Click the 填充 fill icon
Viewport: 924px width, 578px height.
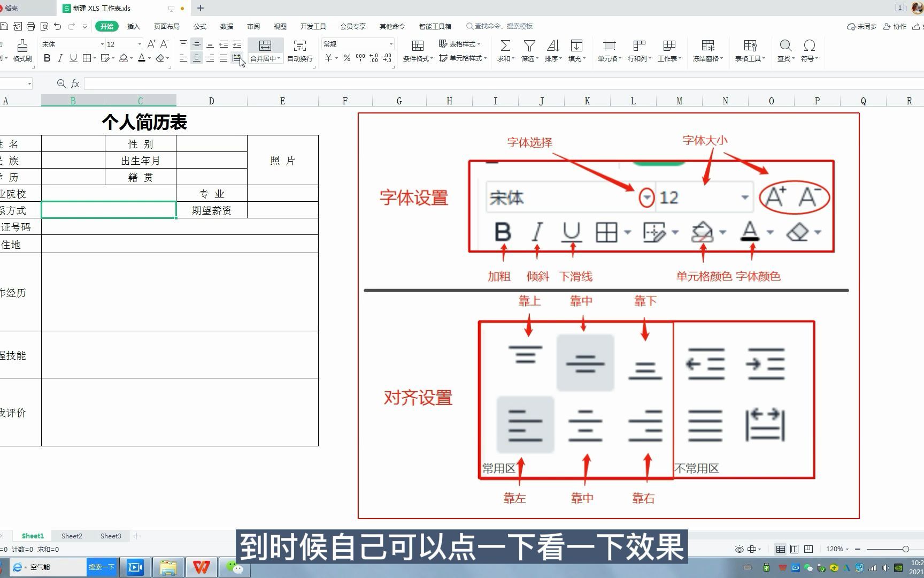(x=576, y=45)
